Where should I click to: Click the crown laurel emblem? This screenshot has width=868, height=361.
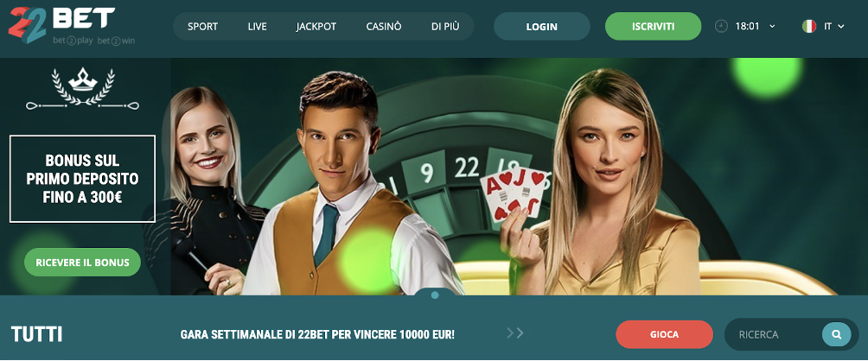[x=82, y=89]
